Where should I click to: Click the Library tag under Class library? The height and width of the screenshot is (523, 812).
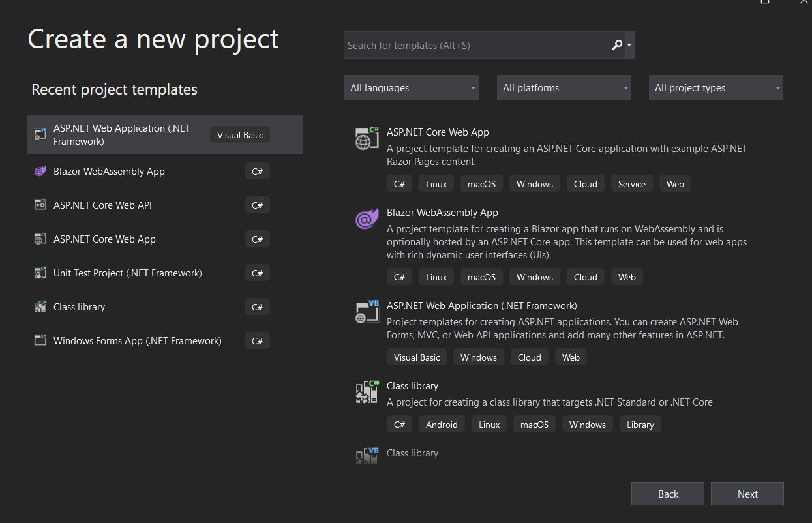(x=640, y=425)
